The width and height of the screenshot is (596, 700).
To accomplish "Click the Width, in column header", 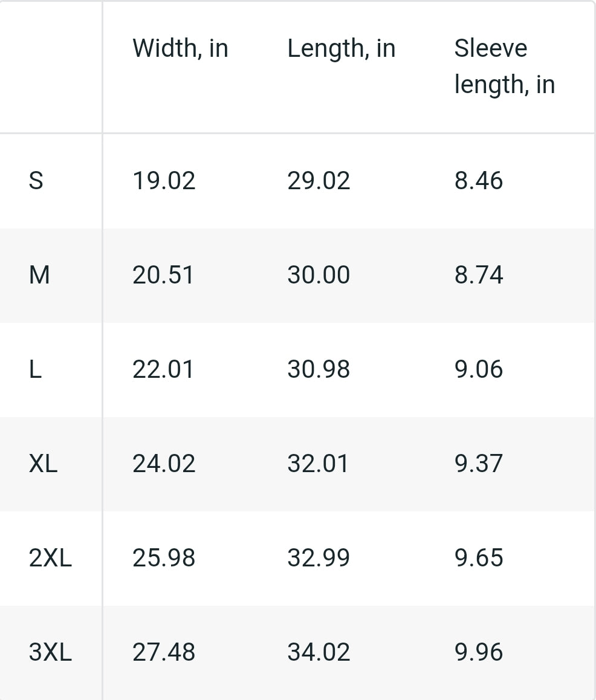I will tap(180, 48).
